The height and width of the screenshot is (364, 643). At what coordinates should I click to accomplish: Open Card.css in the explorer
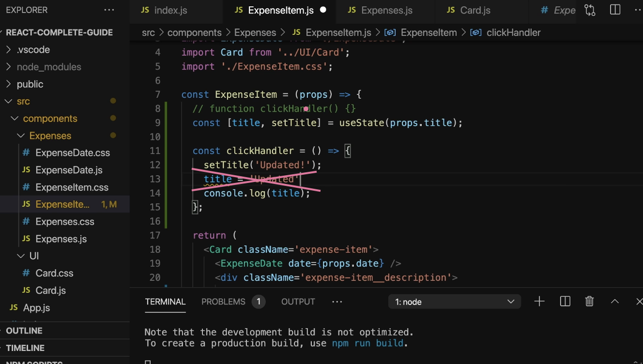pos(54,273)
